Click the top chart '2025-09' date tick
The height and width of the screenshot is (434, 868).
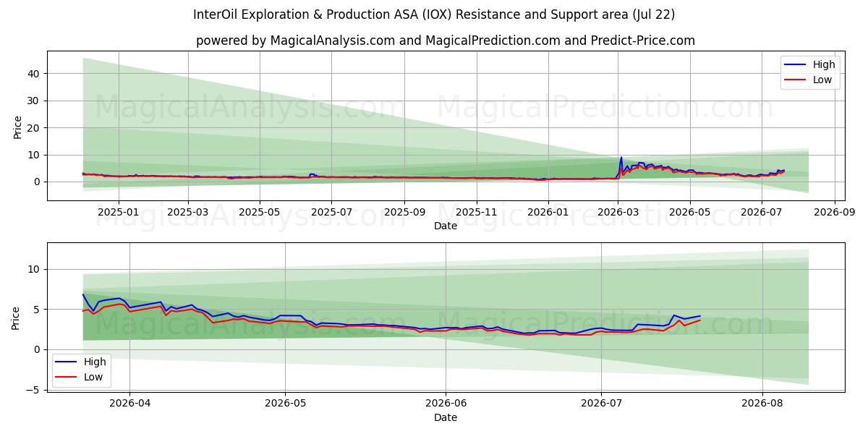point(404,213)
